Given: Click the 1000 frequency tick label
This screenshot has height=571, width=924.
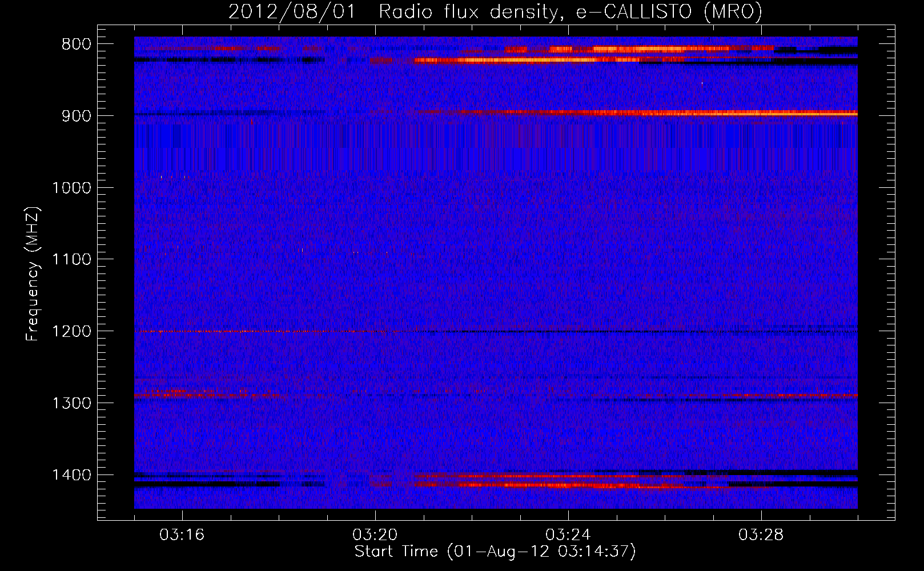Looking at the screenshot, I should coord(71,188).
